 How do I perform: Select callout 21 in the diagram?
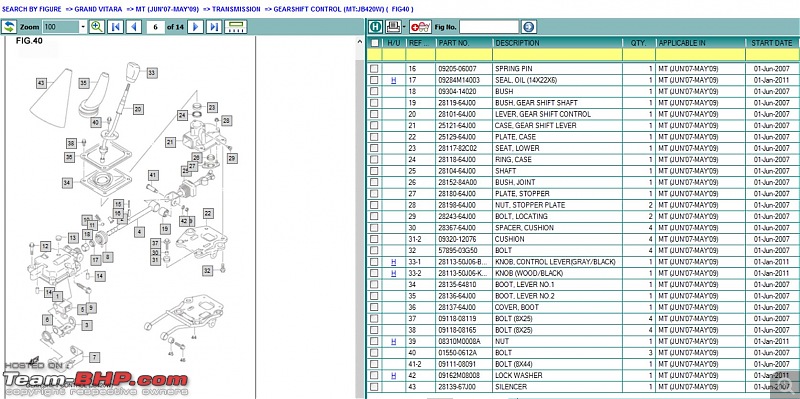tap(170, 143)
